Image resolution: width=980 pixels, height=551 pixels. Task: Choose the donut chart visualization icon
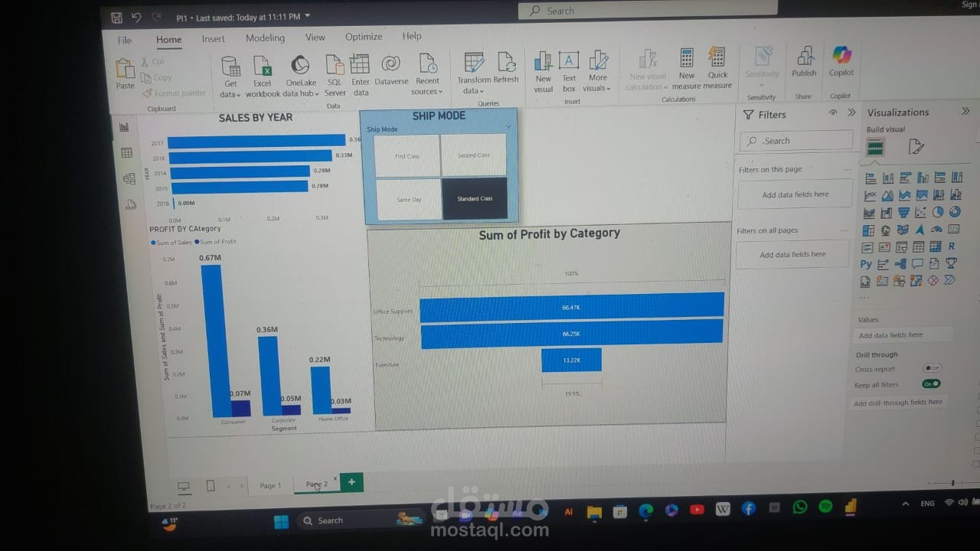(955, 212)
